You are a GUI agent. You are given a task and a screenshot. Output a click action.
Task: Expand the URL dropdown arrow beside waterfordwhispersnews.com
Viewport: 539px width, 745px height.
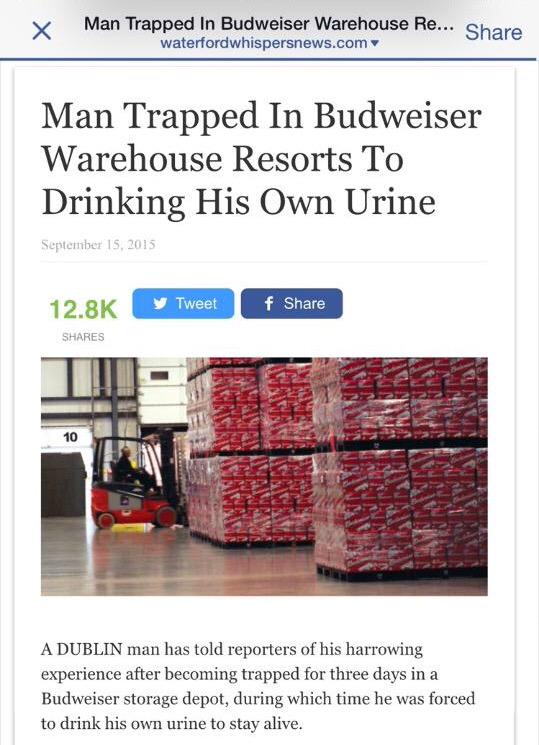[x=375, y=43]
